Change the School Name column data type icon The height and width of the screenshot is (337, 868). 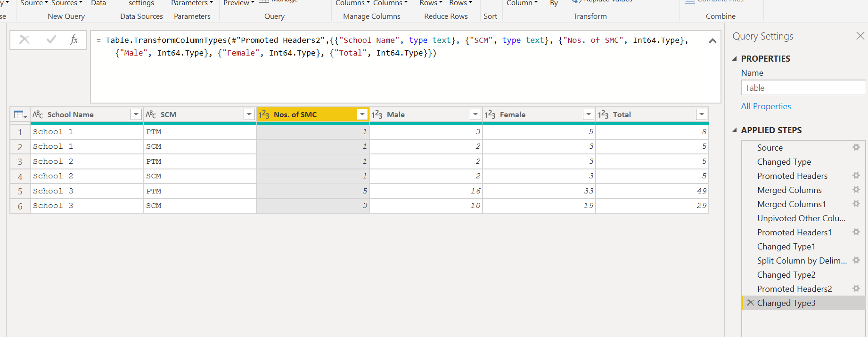38,114
